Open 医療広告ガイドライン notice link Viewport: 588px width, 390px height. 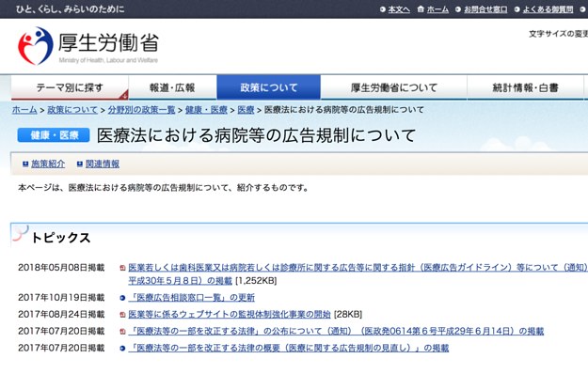(358, 268)
